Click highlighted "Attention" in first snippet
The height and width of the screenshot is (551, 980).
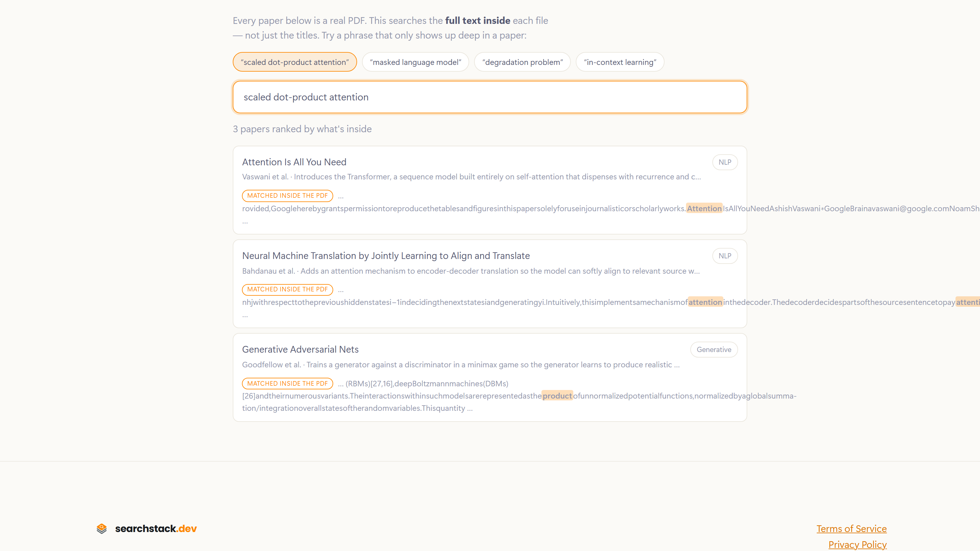pyautogui.click(x=704, y=208)
